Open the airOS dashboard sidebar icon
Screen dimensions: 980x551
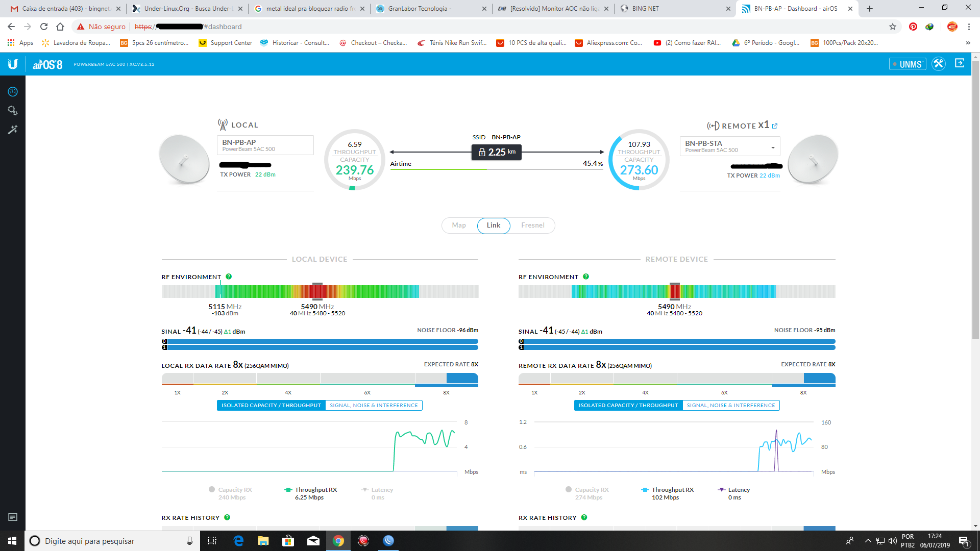click(x=13, y=92)
